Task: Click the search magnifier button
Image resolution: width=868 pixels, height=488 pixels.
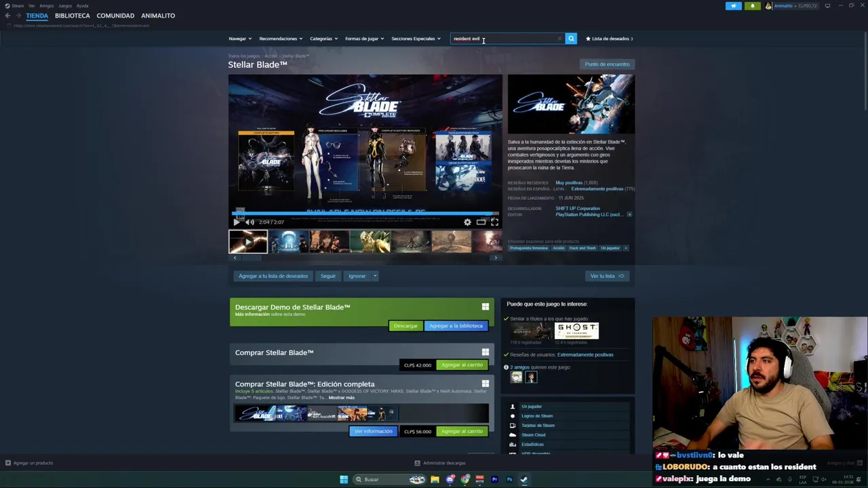Action: pos(571,39)
